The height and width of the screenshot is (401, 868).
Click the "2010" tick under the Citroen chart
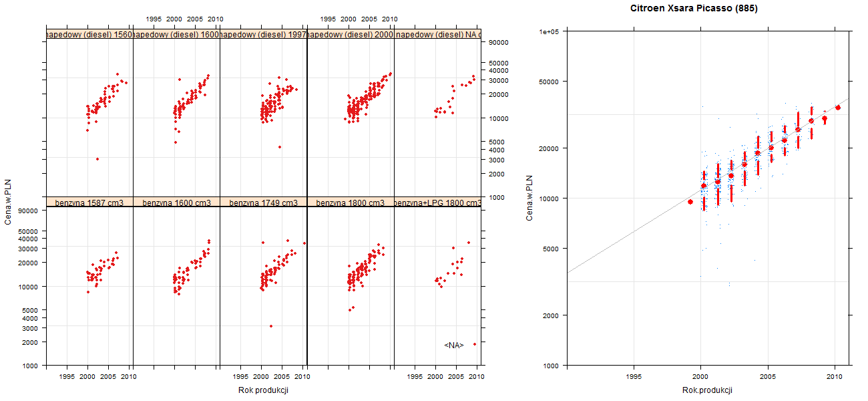836,378
